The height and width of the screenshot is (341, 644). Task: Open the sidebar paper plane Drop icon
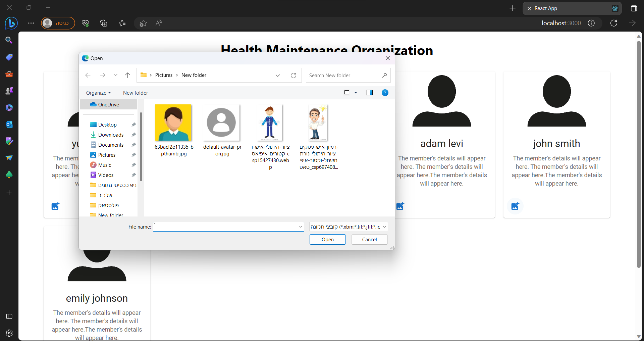(9, 158)
